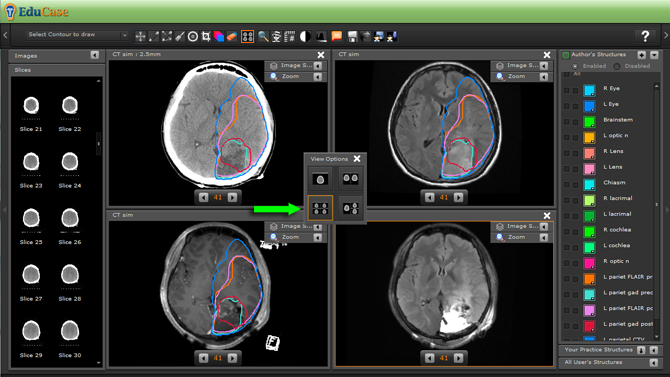Tick the leftmost checkbox in Chiasm row
670x377 pixels.
coord(567,185)
